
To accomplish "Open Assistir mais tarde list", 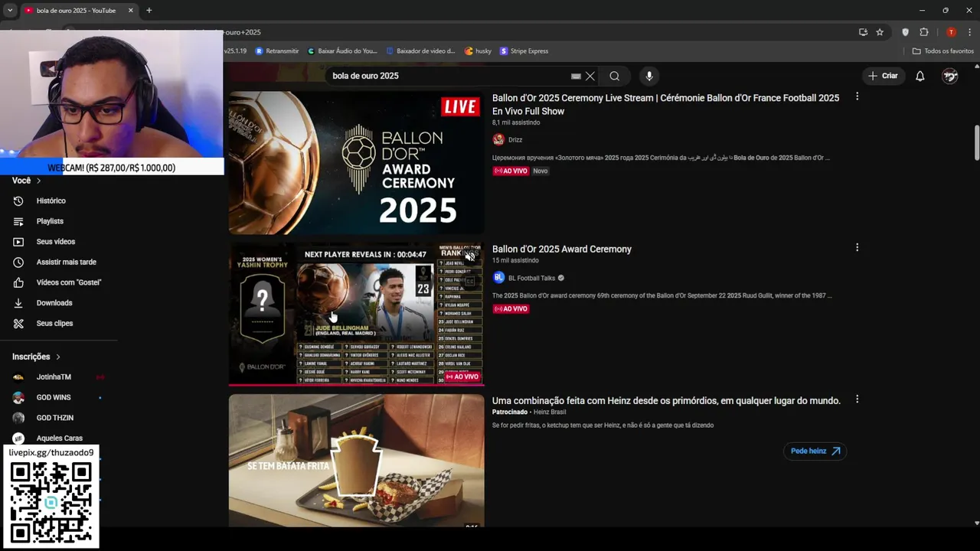I will 66,262.
